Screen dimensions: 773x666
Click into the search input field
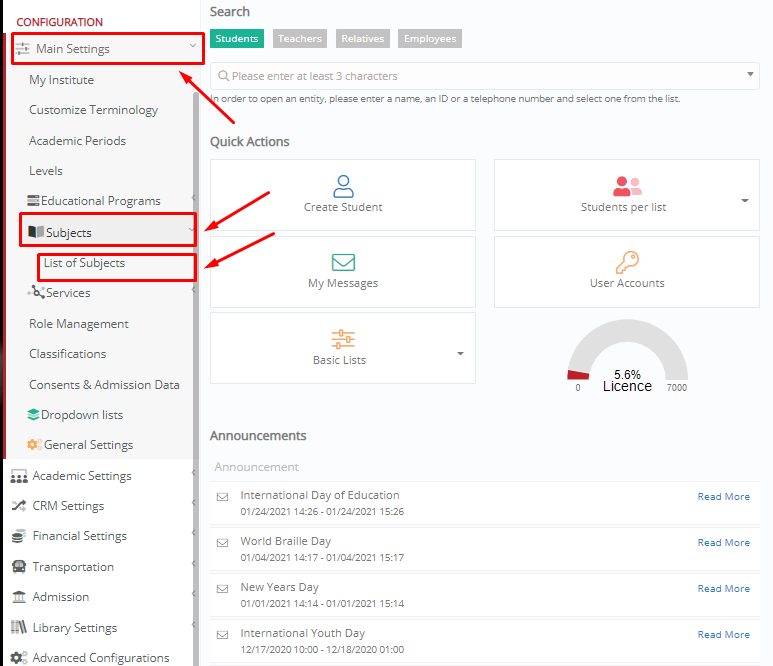[485, 76]
